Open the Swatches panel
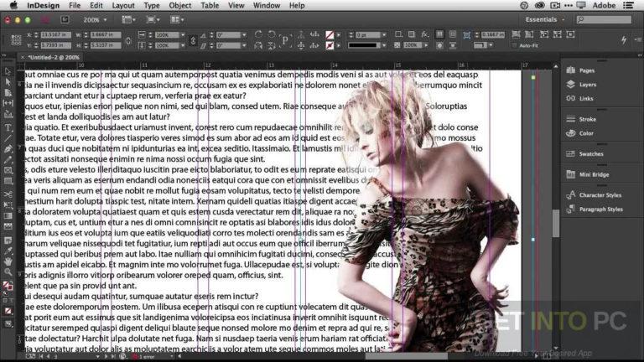This screenshot has height=362, width=644. [591, 154]
